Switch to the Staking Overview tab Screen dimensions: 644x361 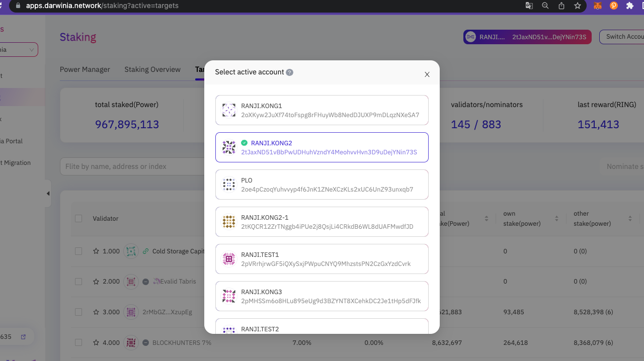tap(152, 69)
